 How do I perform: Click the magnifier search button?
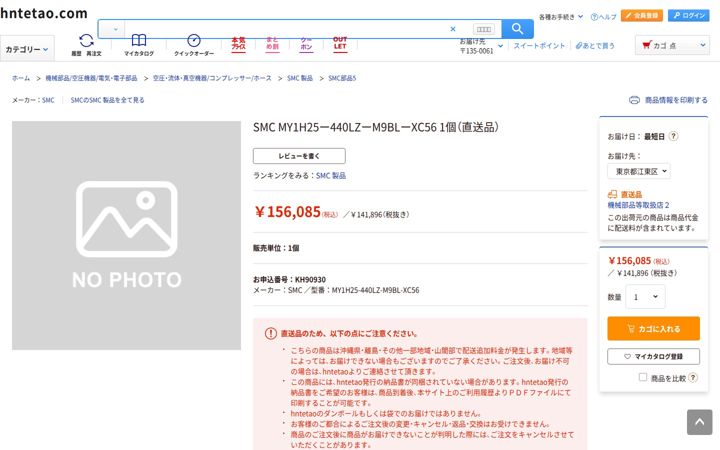(518, 29)
